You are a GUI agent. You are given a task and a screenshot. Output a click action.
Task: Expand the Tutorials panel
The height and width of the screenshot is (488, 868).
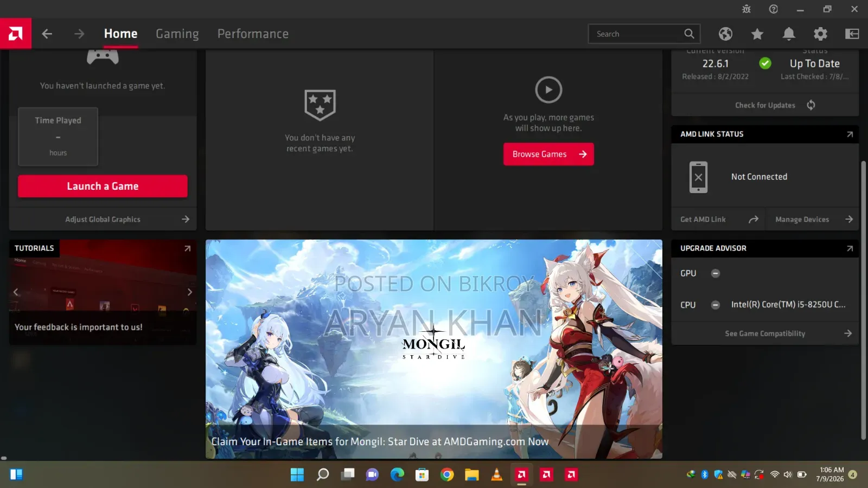click(187, 248)
